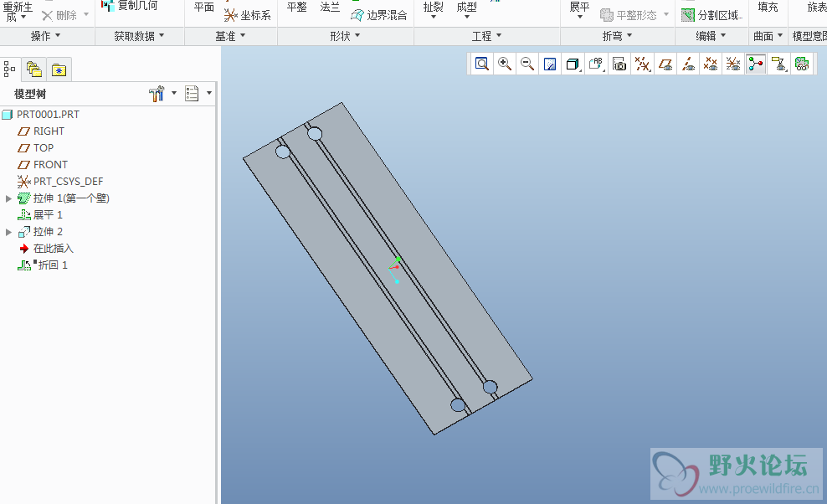Expand the 拉伸 1(第一个壁) feature
This screenshot has width=827, height=504.
coord(8,198)
